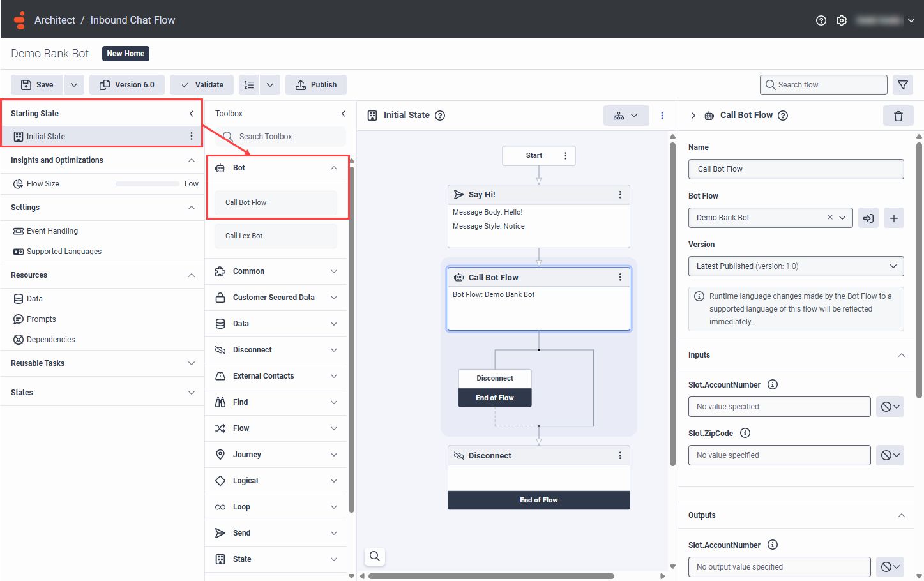Open the help question mark icon in header
This screenshot has width=924, height=581.
tap(821, 20)
